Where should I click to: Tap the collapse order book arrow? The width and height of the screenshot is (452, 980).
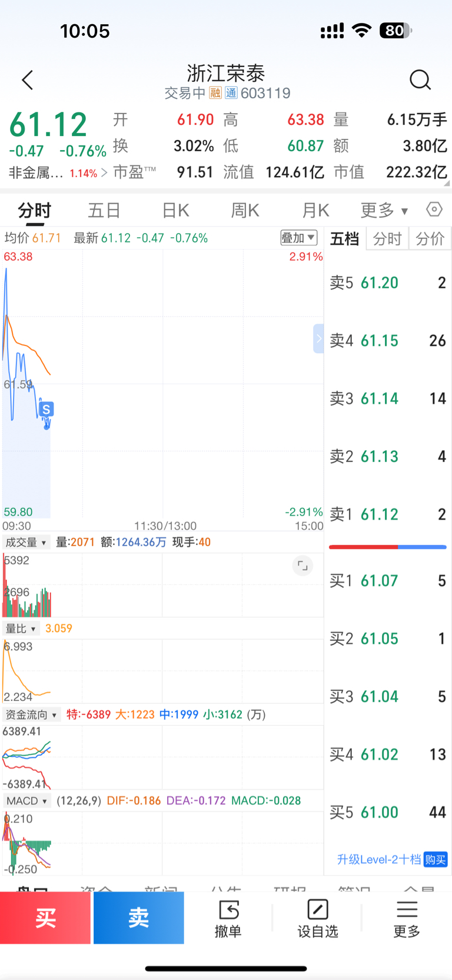coord(318,338)
